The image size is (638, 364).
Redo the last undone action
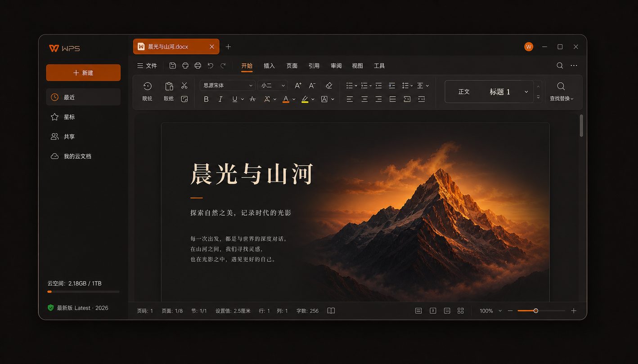223,66
